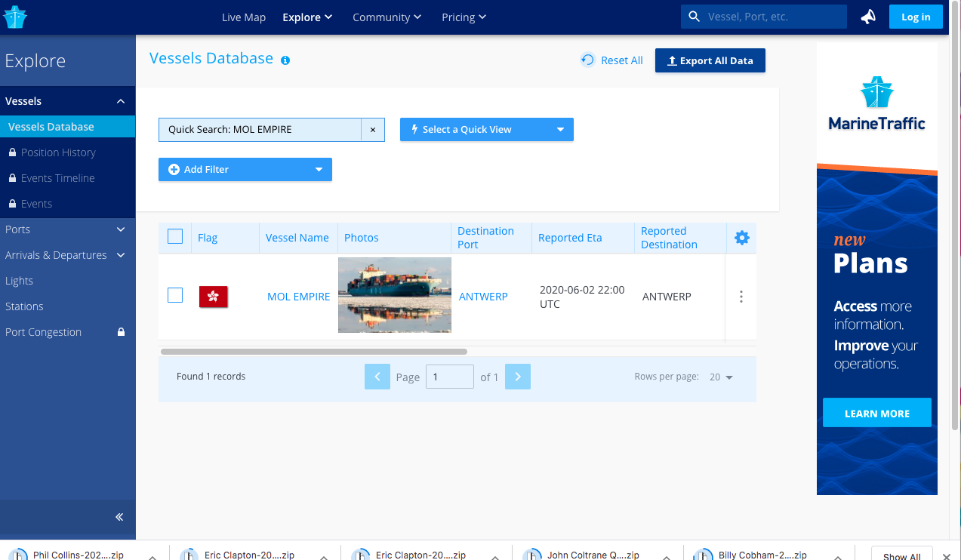Click the info icon beside Vessels Database
The image size is (961, 560).
(285, 60)
